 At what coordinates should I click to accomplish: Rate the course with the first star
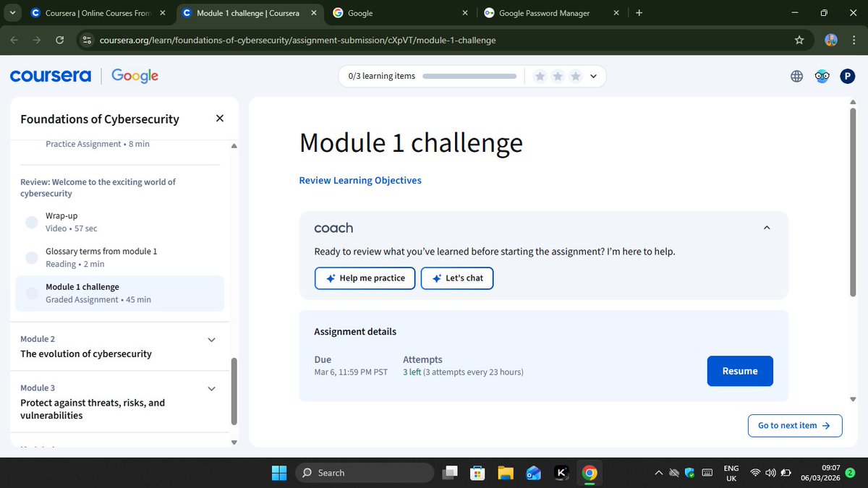[x=540, y=76]
